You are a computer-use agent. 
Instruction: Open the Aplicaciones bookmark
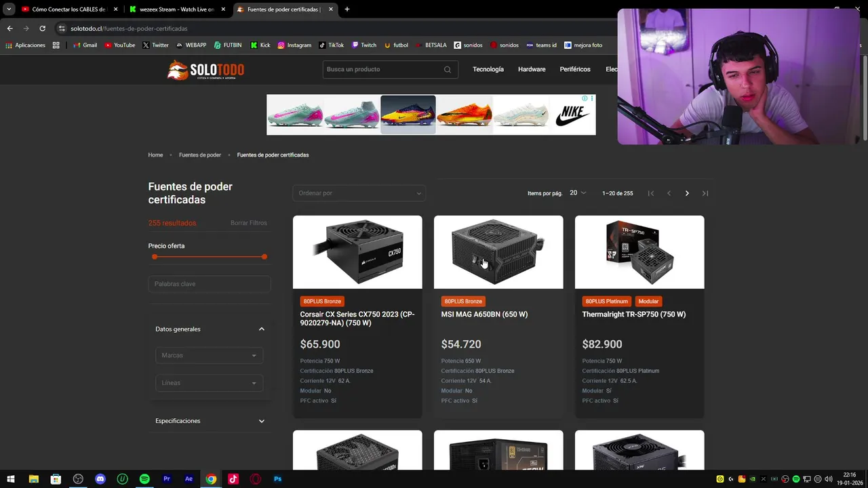pyautogui.click(x=25, y=45)
